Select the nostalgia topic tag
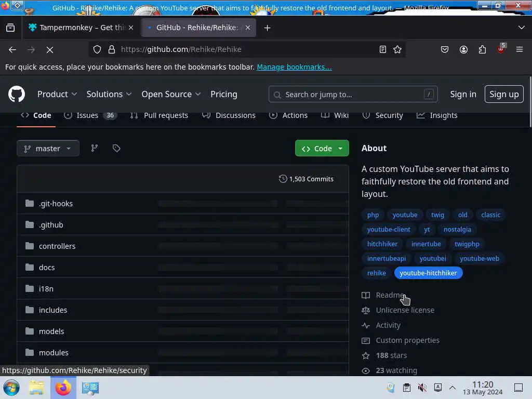 457,229
